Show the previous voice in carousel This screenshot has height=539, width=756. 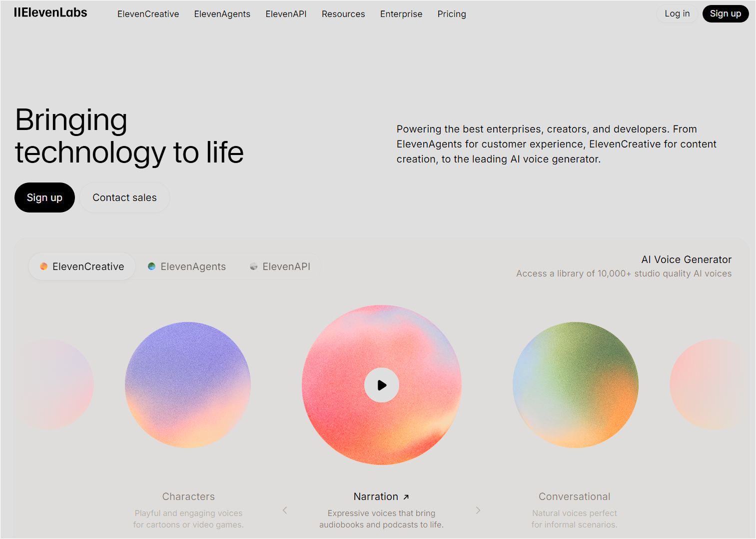tap(285, 510)
